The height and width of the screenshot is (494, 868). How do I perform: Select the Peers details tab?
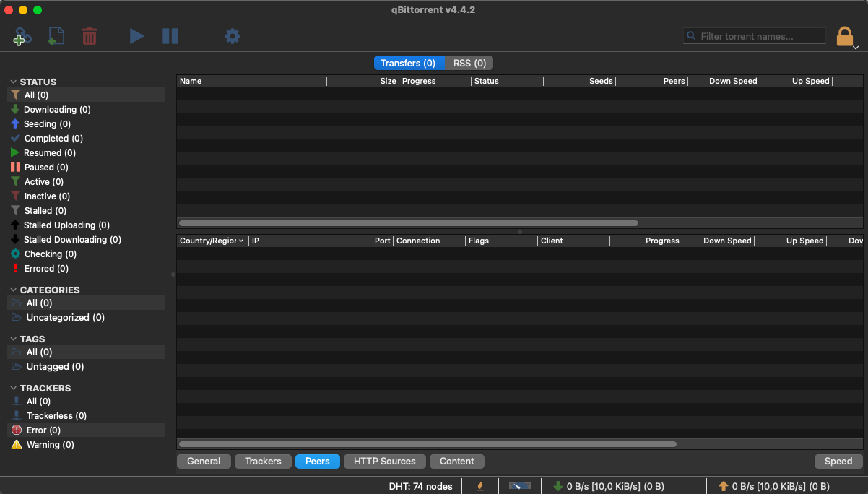pos(318,461)
